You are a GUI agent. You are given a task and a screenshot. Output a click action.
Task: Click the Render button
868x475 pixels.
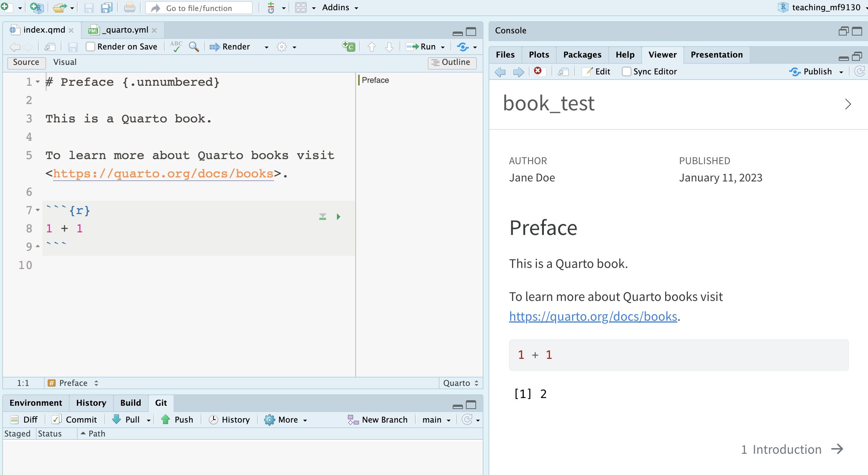click(x=230, y=47)
